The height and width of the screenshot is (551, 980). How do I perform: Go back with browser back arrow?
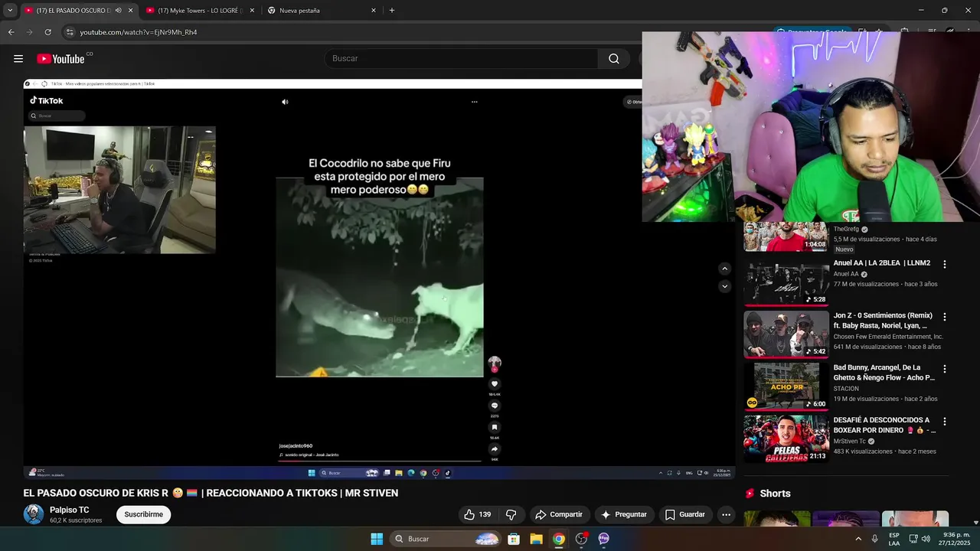coord(11,32)
